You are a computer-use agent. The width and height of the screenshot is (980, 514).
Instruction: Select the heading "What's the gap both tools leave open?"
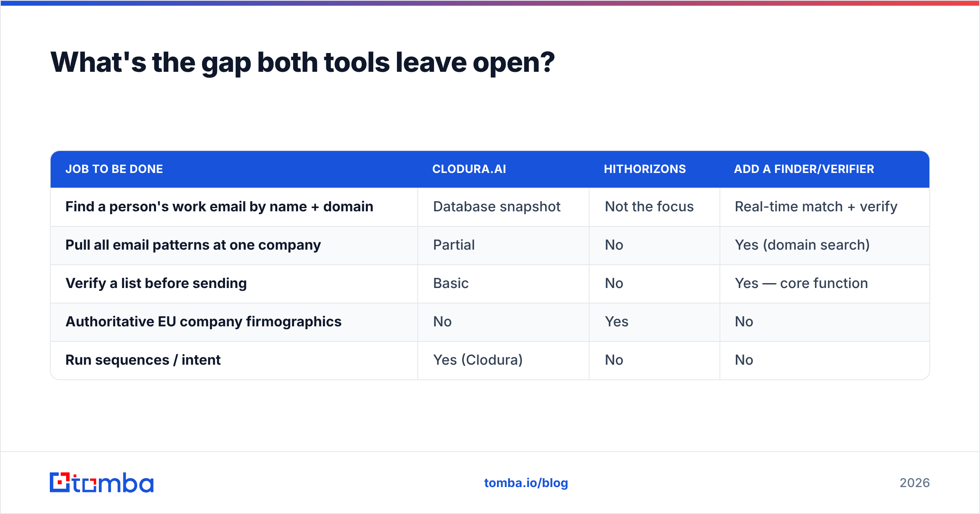[x=303, y=62]
